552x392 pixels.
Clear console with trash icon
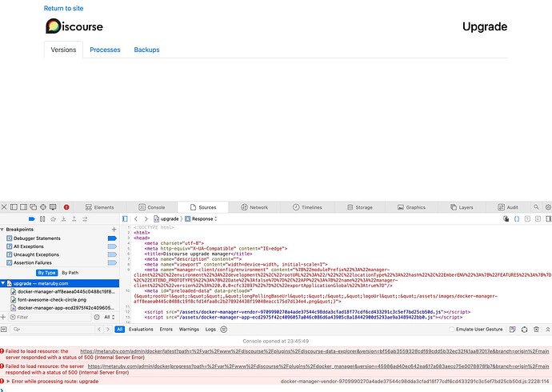pos(536,330)
